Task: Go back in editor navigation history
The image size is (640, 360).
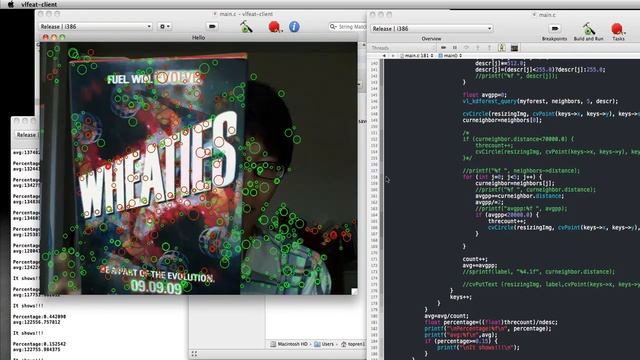Action: point(384,56)
